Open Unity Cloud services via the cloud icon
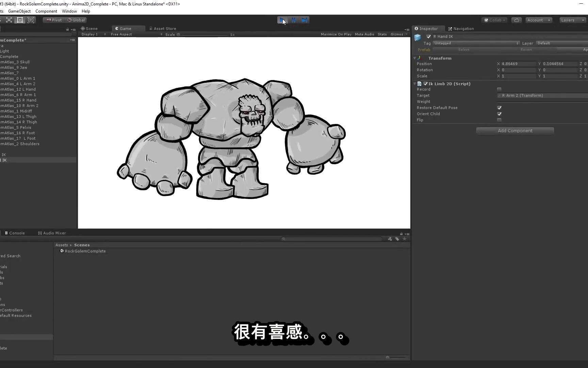This screenshot has height=368, width=588. (516, 20)
